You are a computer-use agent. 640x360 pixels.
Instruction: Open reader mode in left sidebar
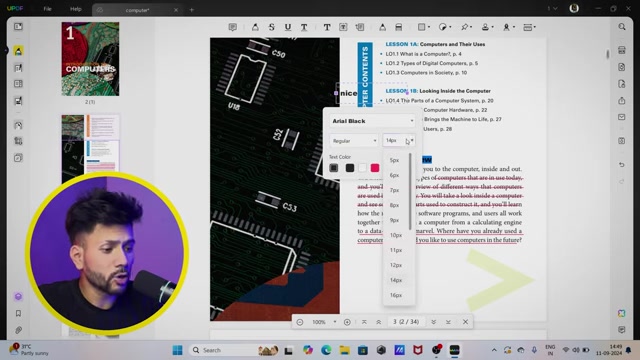click(x=18, y=27)
